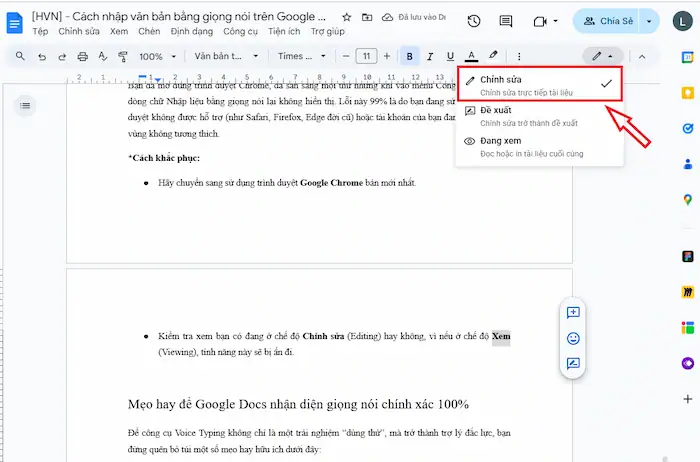Toggle bold formatting

tap(410, 56)
